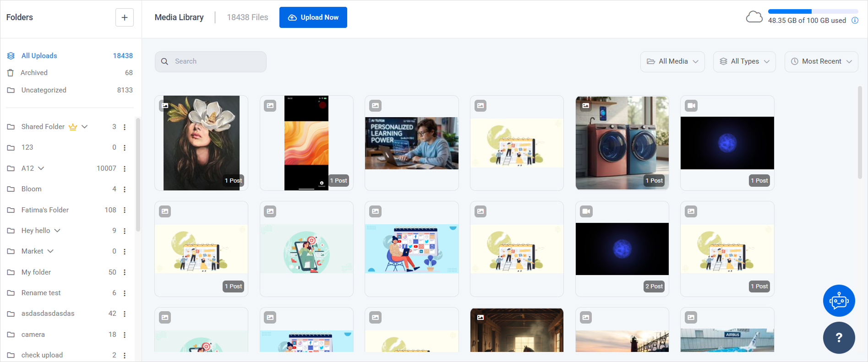Expand the A12 folder chevron

pyautogui.click(x=41, y=168)
